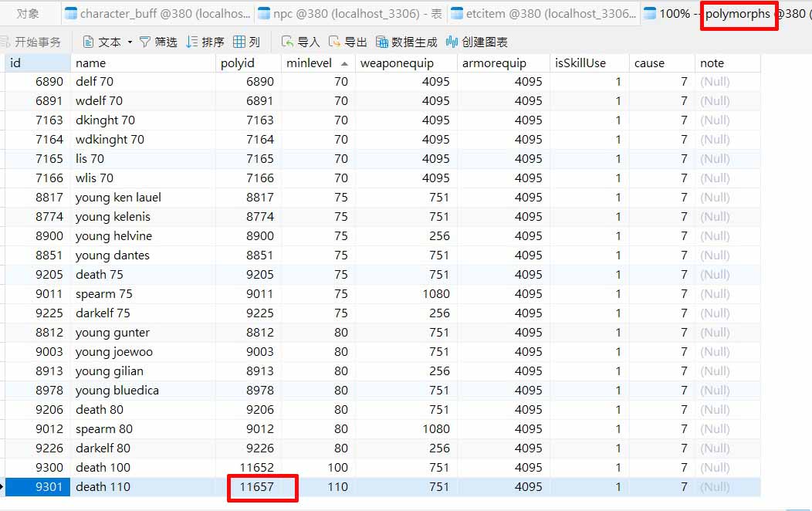812x511 pixels.
Task: Select the name cell 'delf 70'
Action: [x=143, y=82]
